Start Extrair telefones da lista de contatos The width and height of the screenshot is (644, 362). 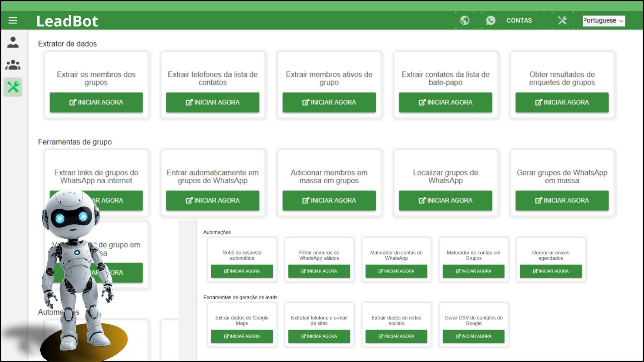[213, 102]
